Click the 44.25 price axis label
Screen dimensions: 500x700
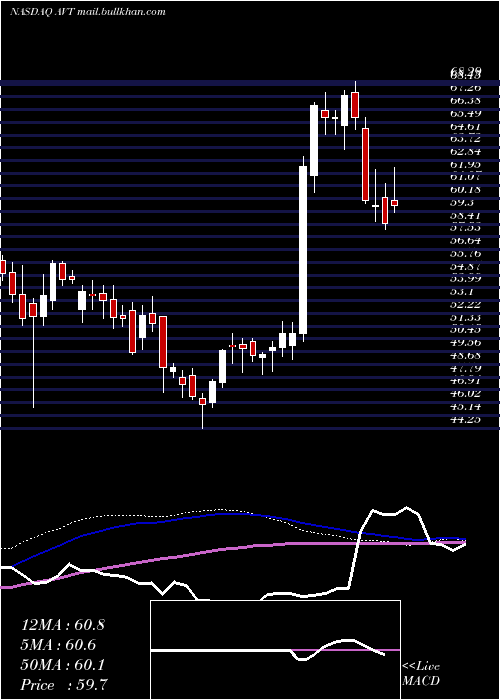pos(466,420)
